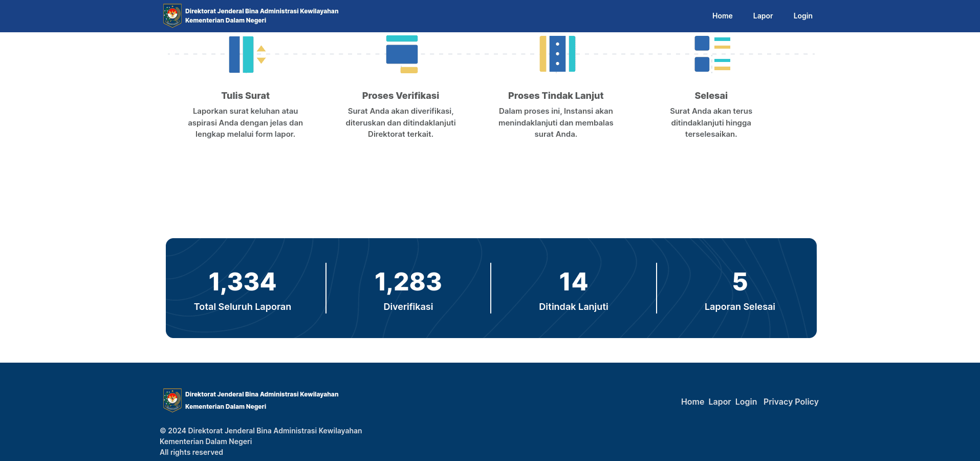Click the 1,283 verified count
Image resolution: width=980 pixels, height=461 pixels.
pyautogui.click(x=408, y=282)
